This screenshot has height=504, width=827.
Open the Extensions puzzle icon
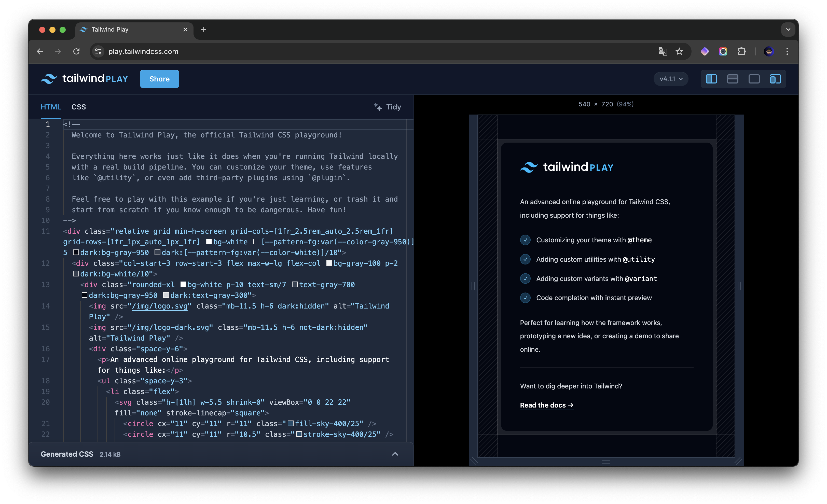click(x=742, y=51)
